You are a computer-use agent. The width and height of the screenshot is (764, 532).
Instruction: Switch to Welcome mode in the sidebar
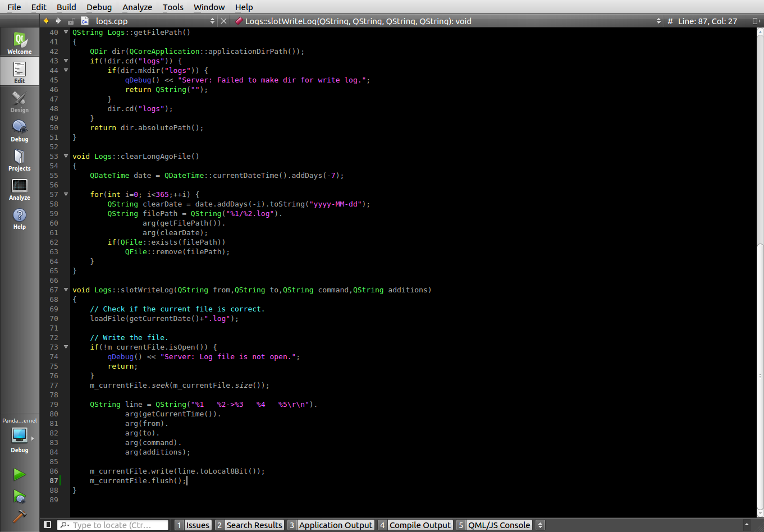click(x=20, y=43)
